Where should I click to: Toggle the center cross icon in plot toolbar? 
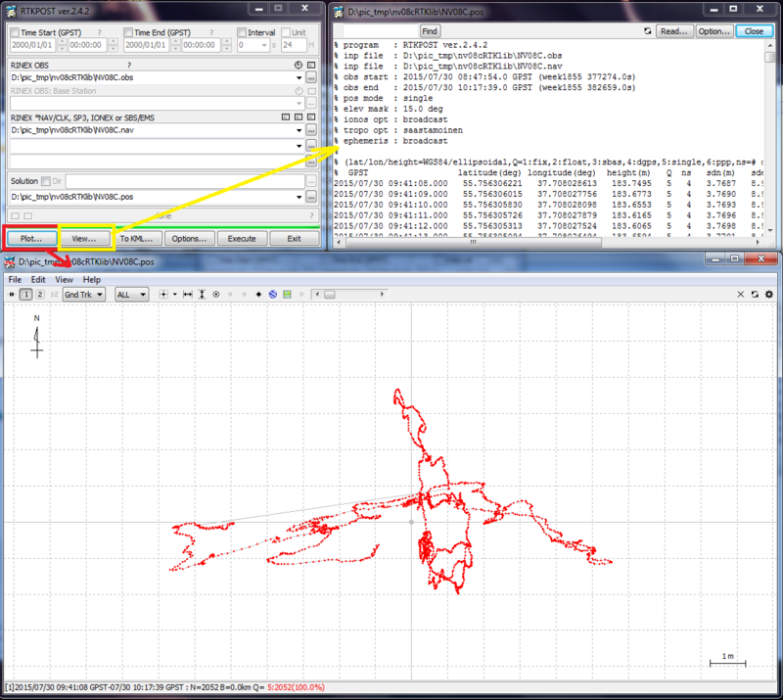coord(163,295)
